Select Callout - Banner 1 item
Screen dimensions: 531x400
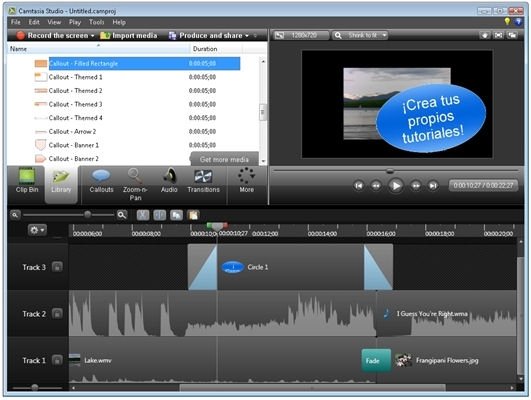pyautogui.click(x=137, y=145)
